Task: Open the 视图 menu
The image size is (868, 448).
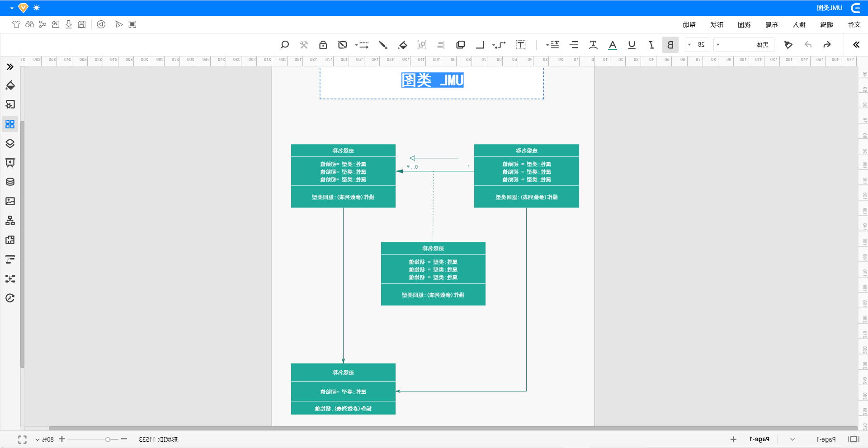Action: point(744,24)
